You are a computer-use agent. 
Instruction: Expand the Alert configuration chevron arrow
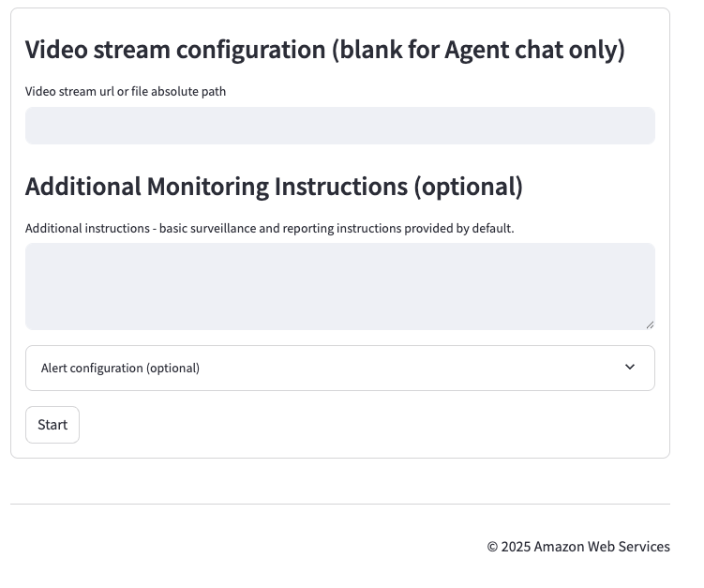[x=630, y=367]
